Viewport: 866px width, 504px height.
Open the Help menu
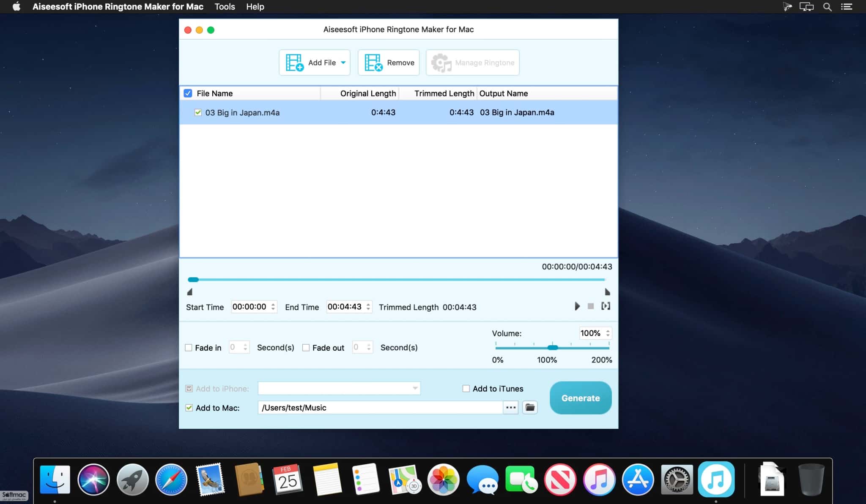coord(255,7)
